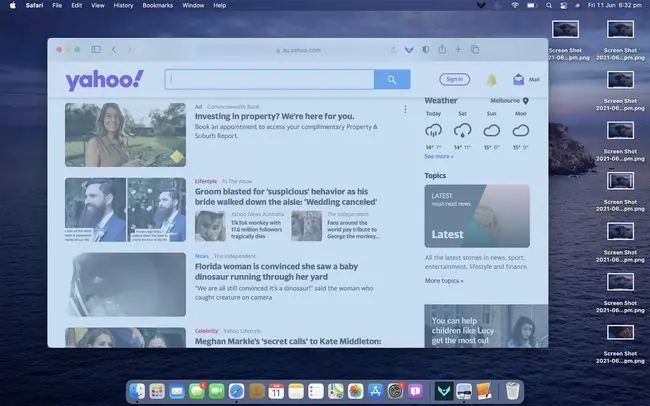The image size is (650, 406).
Task: Open Today's weather forecast icon
Action: pyautogui.click(x=434, y=131)
